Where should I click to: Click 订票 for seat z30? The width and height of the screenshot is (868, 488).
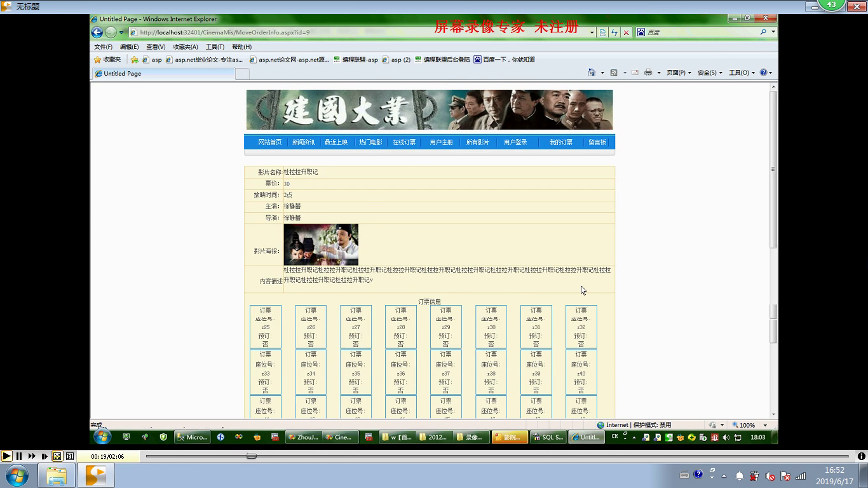(491, 311)
